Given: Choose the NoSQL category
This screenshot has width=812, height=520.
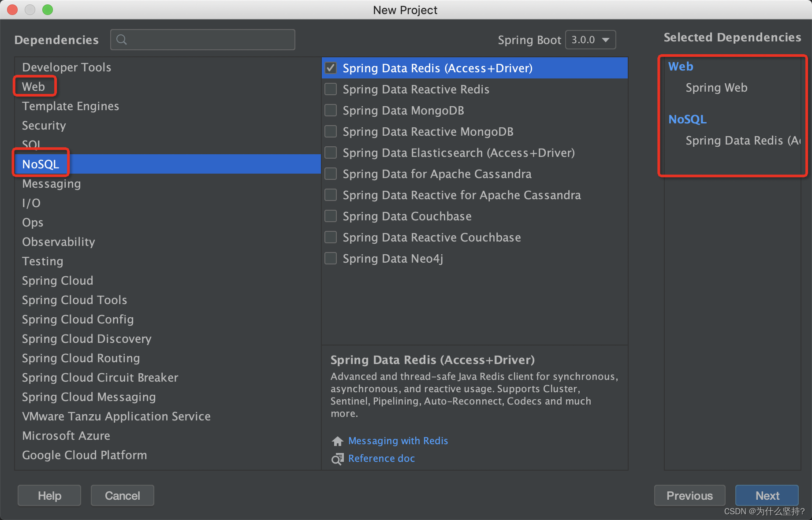Looking at the screenshot, I should (168, 164).
